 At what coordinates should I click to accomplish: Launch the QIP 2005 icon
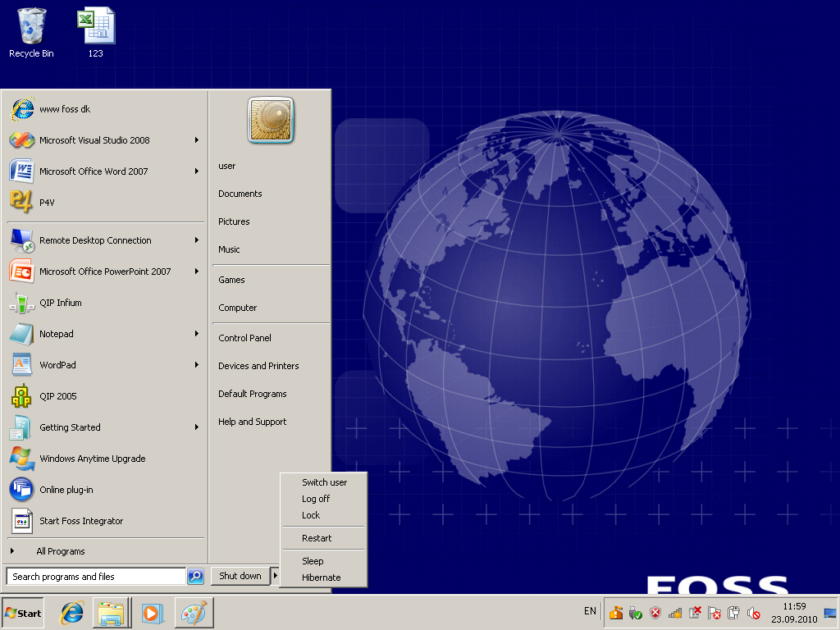(x=21, y=396)
